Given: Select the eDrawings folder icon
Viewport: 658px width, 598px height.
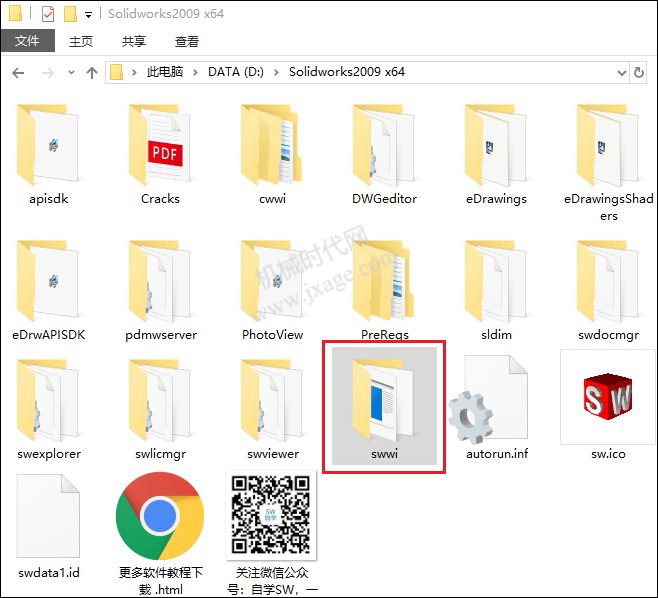Looking at the screenshot, I should [496, 144].
